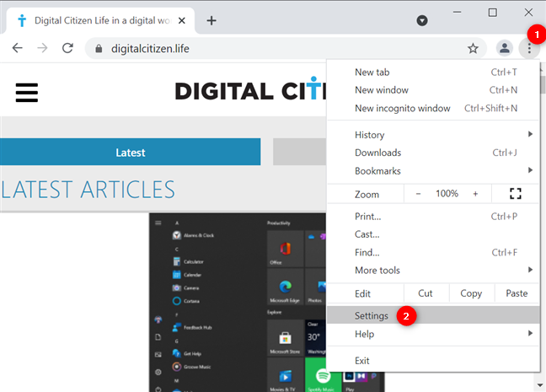The width and height of the screenshot is (546, 392).
Task: Click the page scrollbar down arrow
Action: point(540,385)
